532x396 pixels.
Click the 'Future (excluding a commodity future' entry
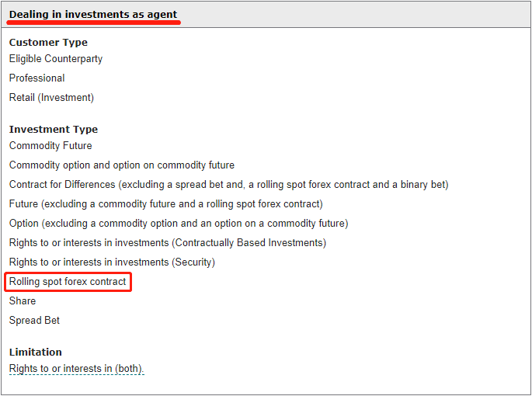pyautogui.click(x=165, y=203)
